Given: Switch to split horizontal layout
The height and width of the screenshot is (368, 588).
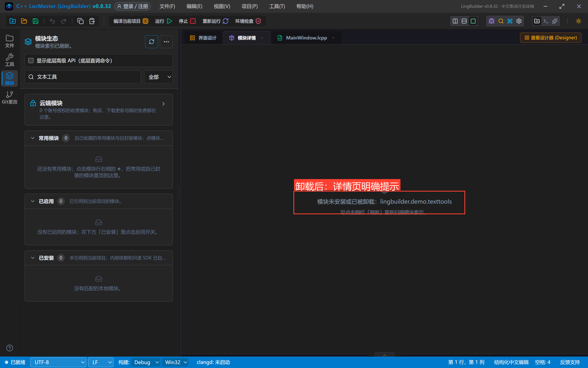Looking at the screenshot, I should pyautogui.click(x=464, y=21).
